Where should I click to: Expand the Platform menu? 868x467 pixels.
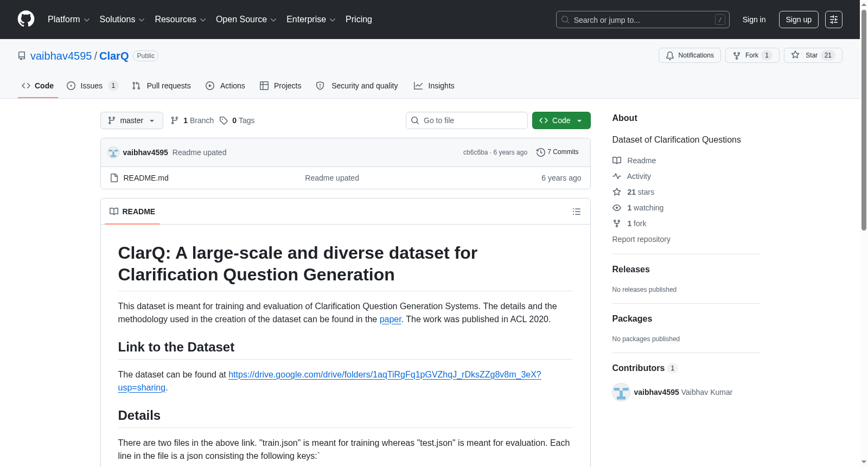coord(69,20)
